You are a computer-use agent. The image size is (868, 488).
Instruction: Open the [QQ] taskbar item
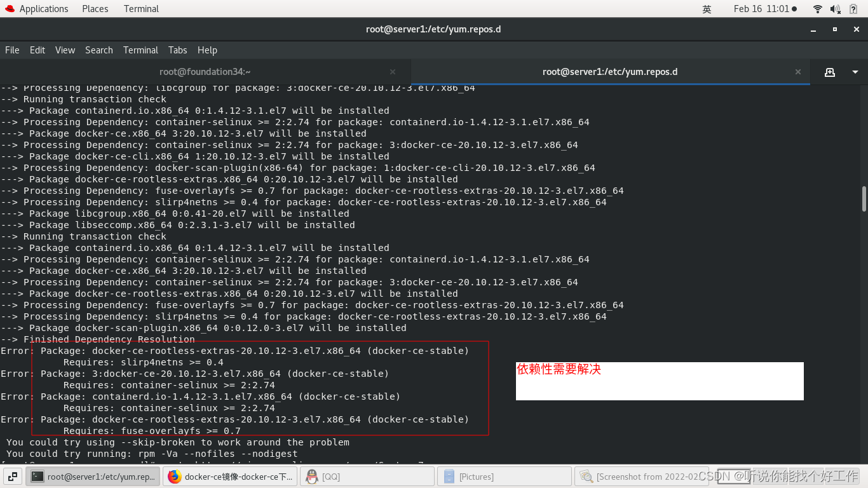(x=367, y=477)
